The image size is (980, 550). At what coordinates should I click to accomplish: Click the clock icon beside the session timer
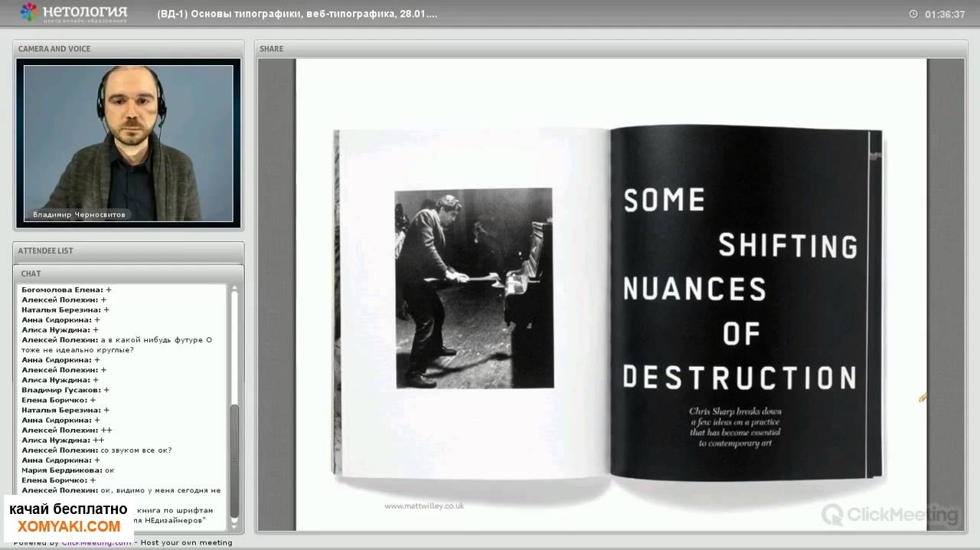(x=913, y=14)
